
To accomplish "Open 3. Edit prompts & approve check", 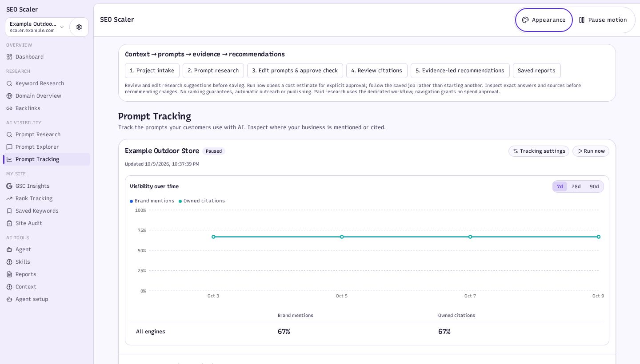I will 295,71.
